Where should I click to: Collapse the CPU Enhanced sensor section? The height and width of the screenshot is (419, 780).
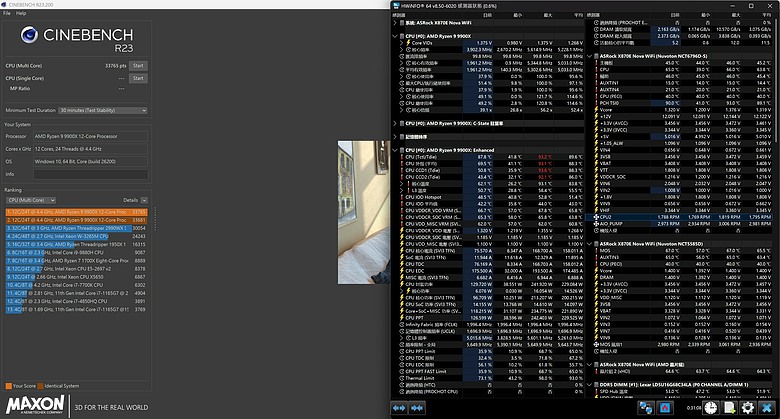click(395, 150)
